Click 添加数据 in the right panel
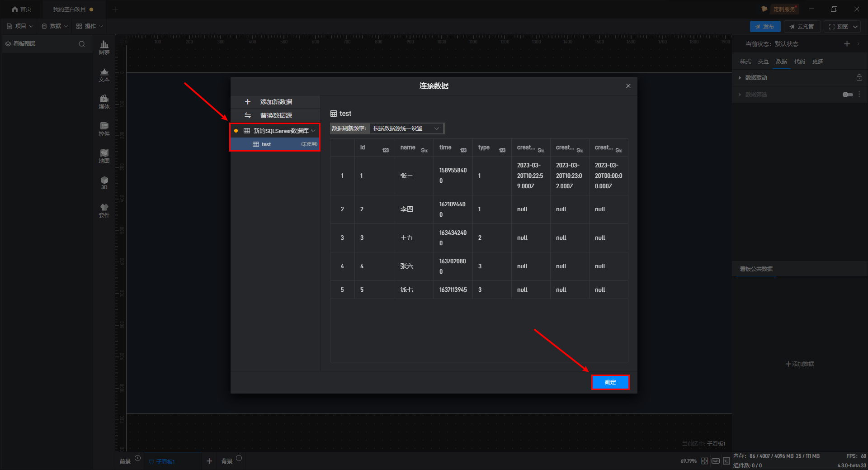 [799, 364]
